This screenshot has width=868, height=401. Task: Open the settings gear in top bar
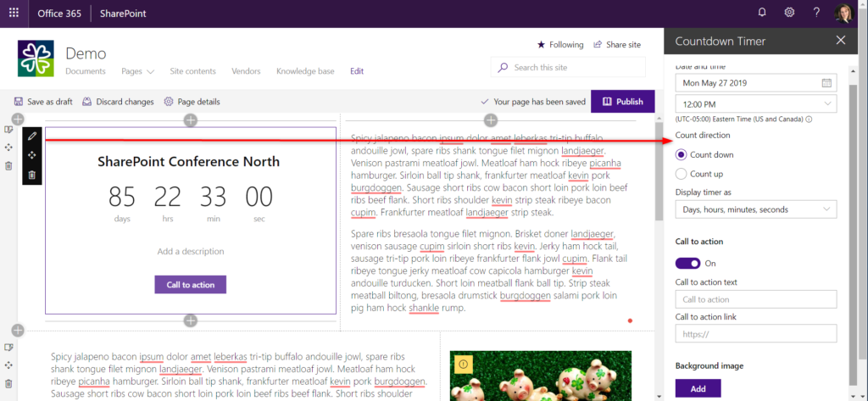tap(789, 12)
